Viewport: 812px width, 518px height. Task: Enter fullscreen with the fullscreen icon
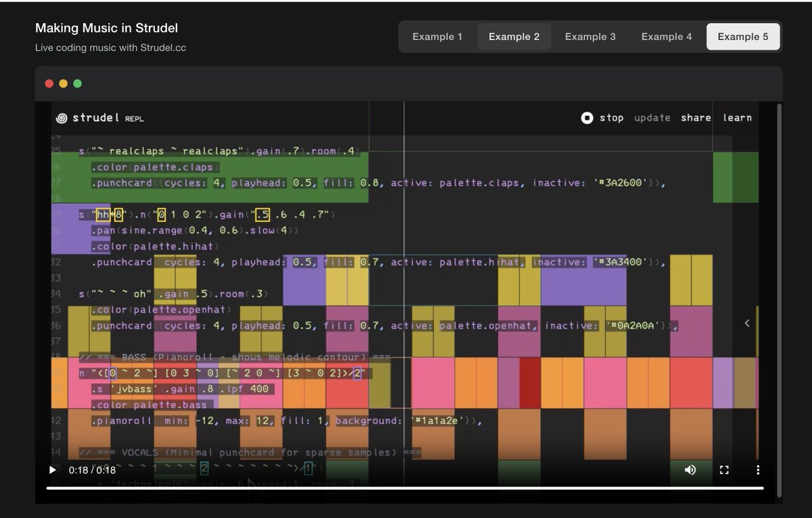coord(724,470)
